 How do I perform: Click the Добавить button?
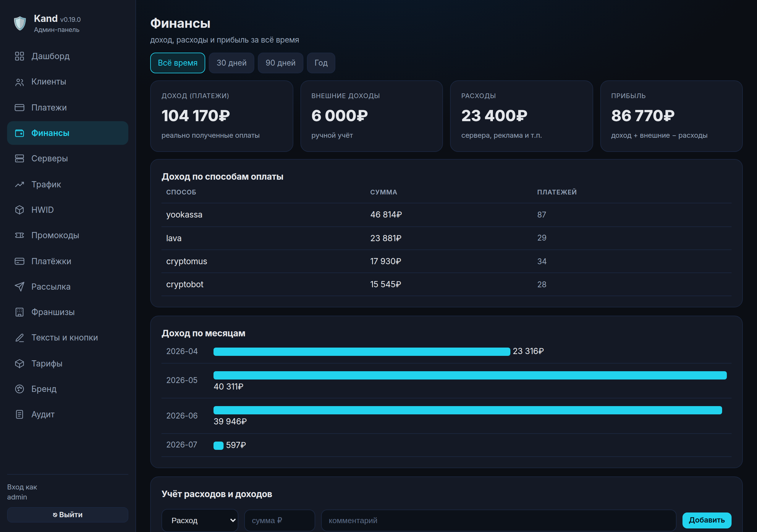pos(707,520)
